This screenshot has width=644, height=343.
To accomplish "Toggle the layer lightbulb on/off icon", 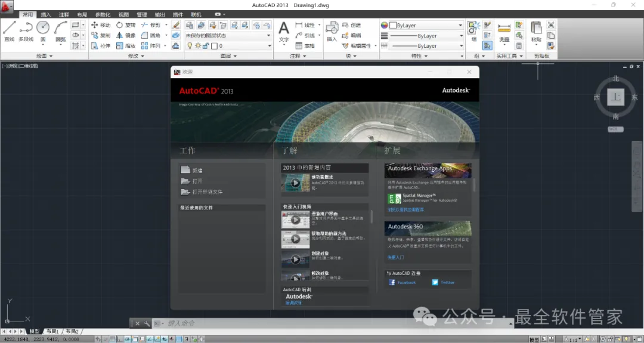I will 190,45.
